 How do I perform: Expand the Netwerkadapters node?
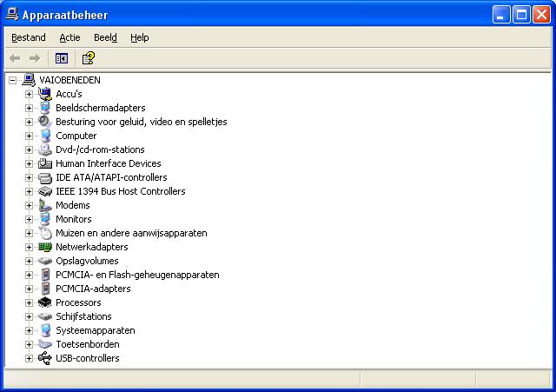click(x=29, y=247)
